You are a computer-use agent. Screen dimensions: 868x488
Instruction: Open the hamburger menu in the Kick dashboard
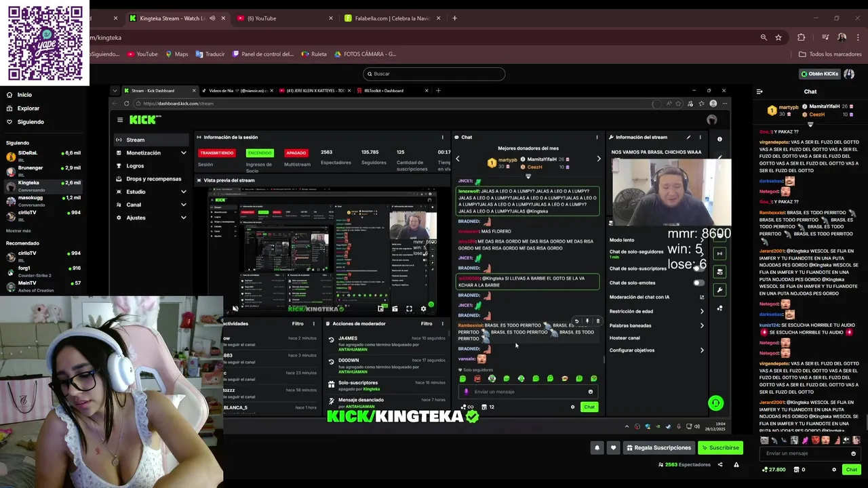click(120, 120)
